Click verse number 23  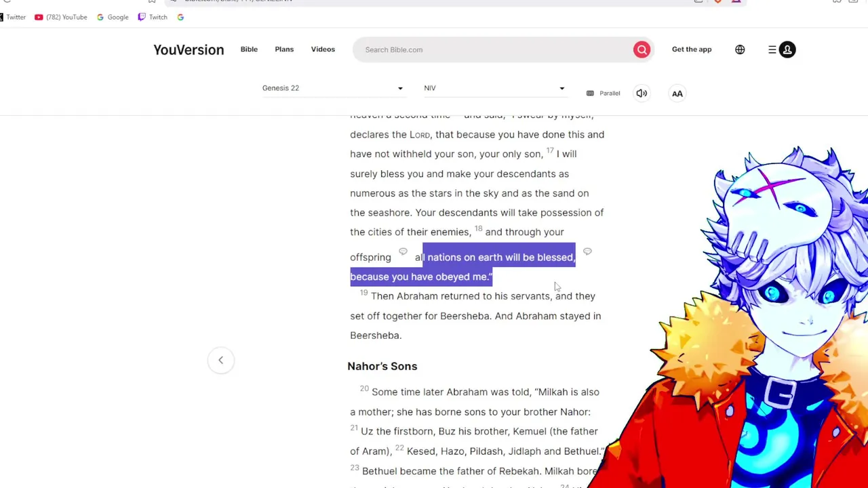tap(355, 467)
